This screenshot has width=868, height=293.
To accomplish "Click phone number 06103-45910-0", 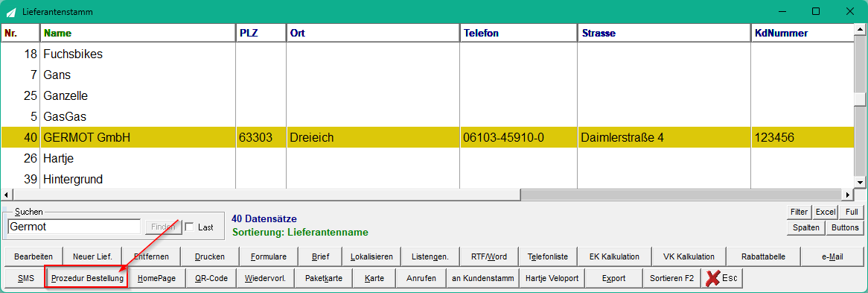I will coord(519,137).
